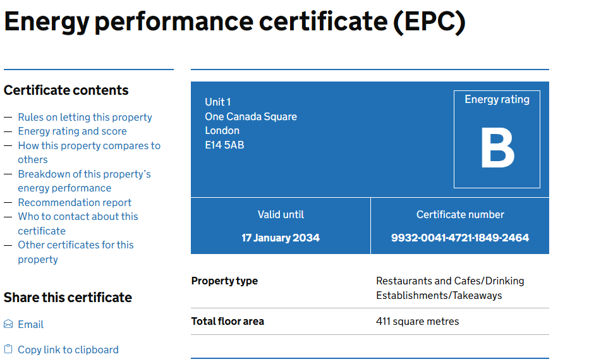The height and width of the screenshot is (364, 613).
Task: Click the 'Energy performance certificate (EPC)' heading
Action: click(234, 22)
